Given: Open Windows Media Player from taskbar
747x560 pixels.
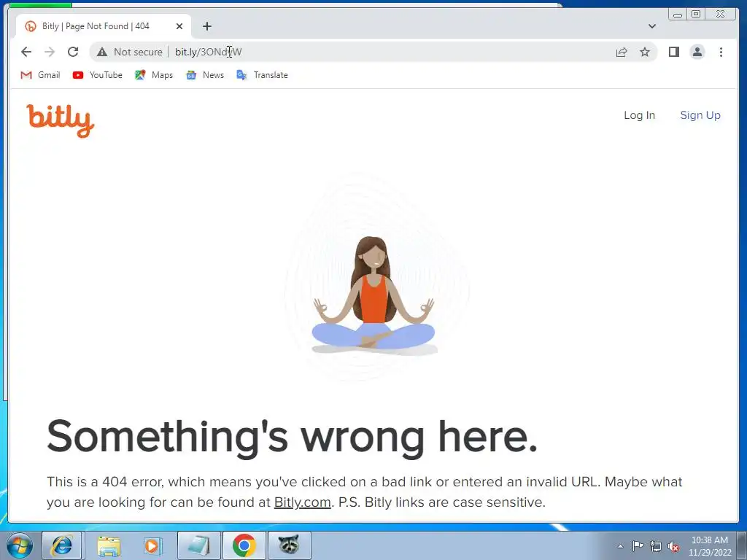Looking at the screenshot, I should [152, 545].
